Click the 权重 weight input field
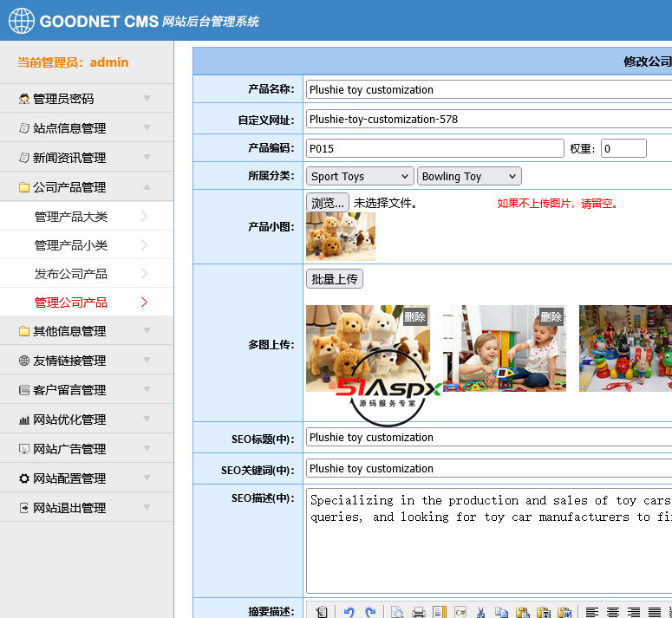Viewport: 672px width, 618px height. [623, 148]
